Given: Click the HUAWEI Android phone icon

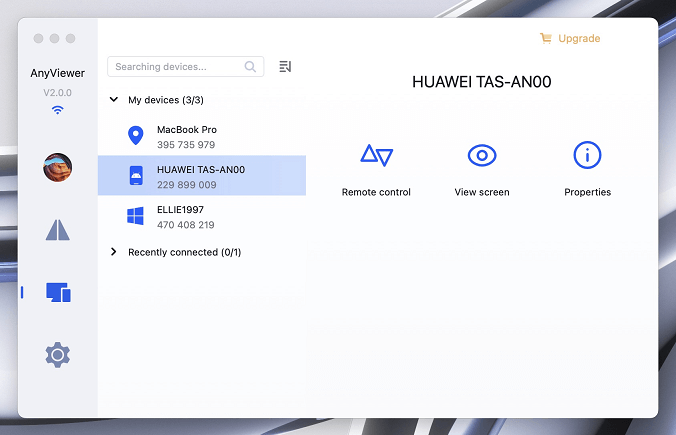Looking at the screenshot, I should [x=136, y=175].
